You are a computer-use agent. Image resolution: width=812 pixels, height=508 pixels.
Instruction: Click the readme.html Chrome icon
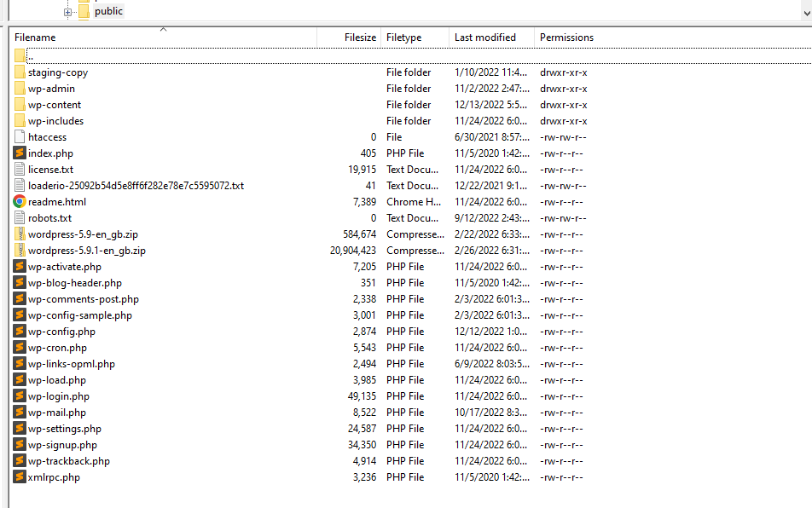20,201
